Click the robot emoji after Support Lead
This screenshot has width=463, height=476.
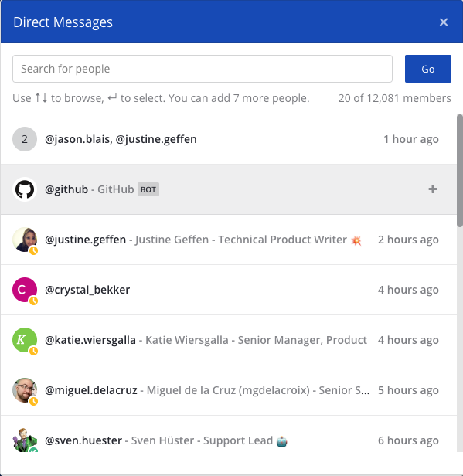point(282,441)
